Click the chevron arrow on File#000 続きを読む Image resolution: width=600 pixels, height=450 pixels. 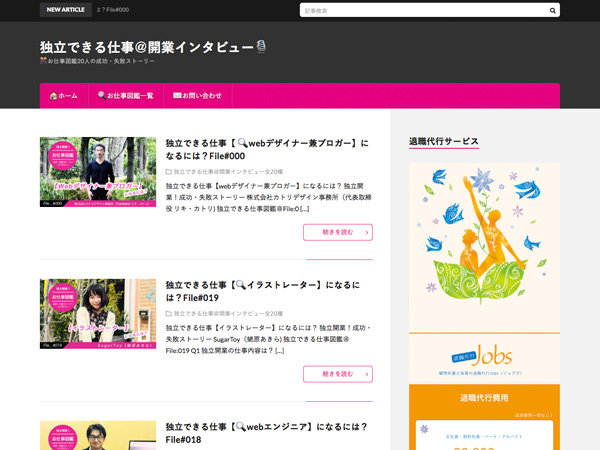(367, 232)
